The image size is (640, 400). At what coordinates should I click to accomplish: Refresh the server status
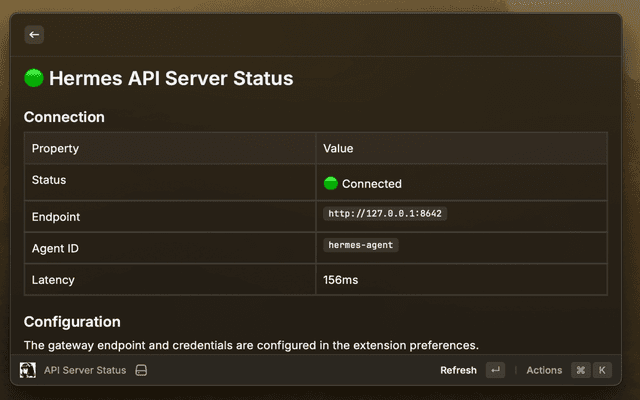(x=458, y=370)
